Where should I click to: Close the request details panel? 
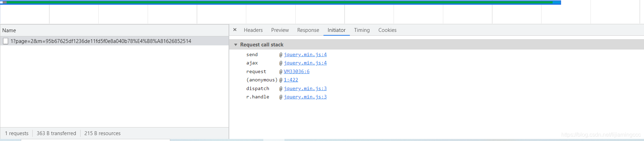tap(235, 30)
